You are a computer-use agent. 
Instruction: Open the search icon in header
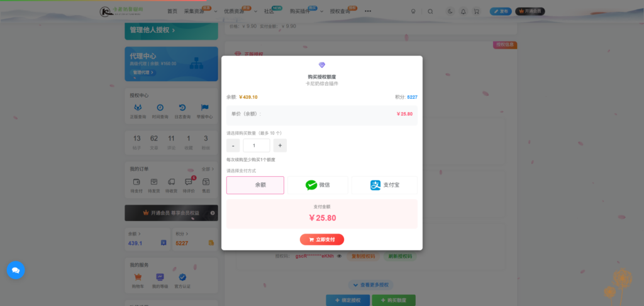(x=430, y=11)
